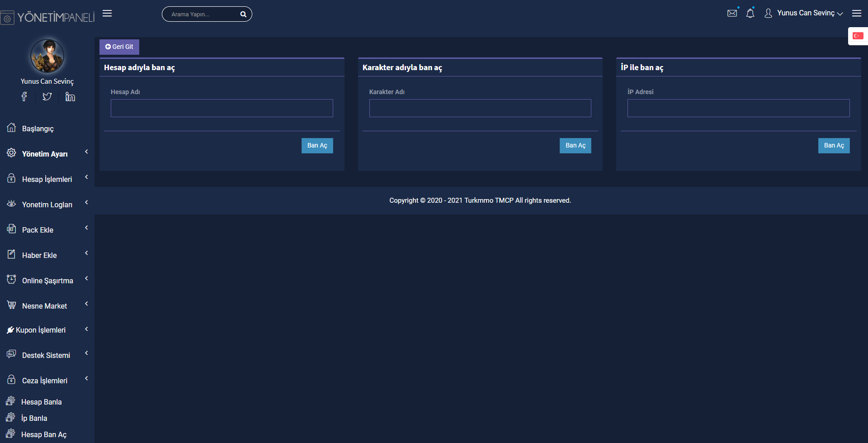Expand Pack Ekle submenu arrow
The width and height of the screenshot is (868, 443).
point(86,228)
